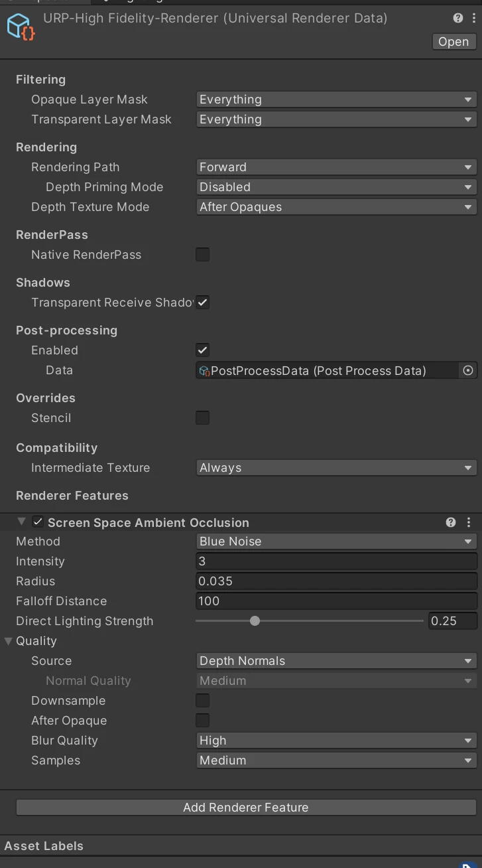The height and width of the screenshot is (868, 482).
Task: Click the help icon in the inspector header
Action: (x=458, y=19)
